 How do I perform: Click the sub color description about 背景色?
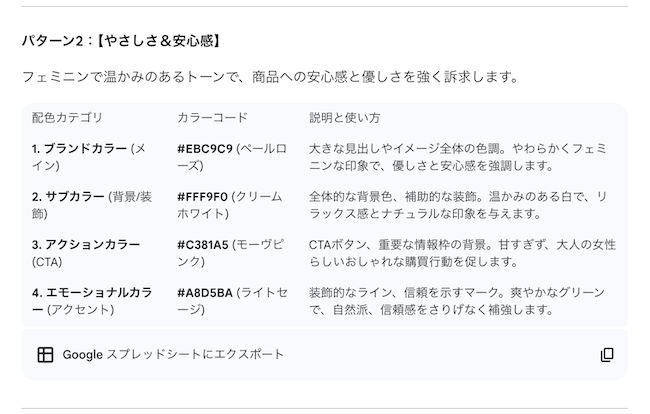(460, 205)
